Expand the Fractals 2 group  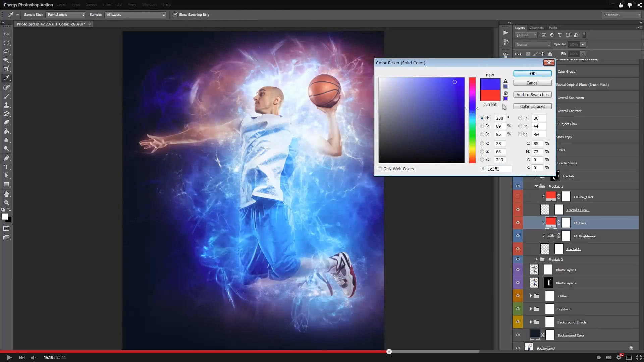(536, 259)
